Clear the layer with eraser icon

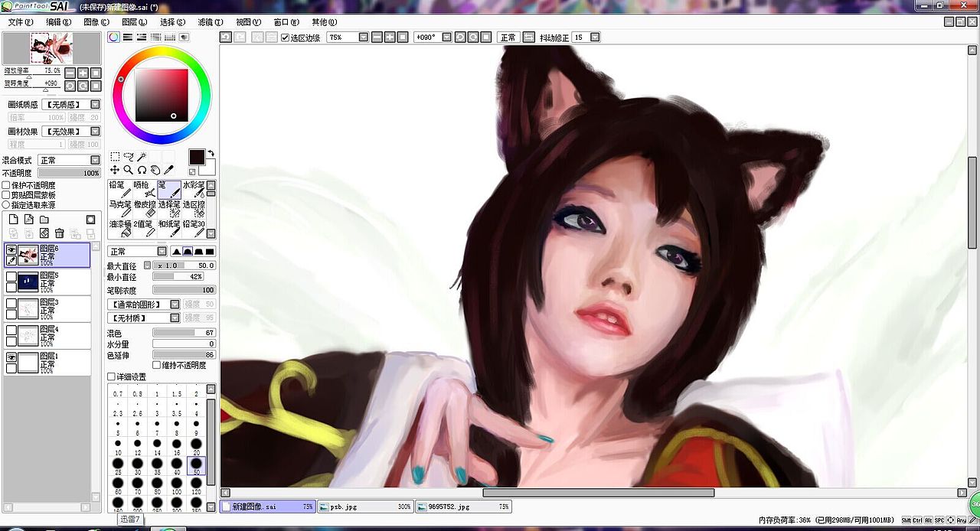pyautogui.click(x=44, y=233)
